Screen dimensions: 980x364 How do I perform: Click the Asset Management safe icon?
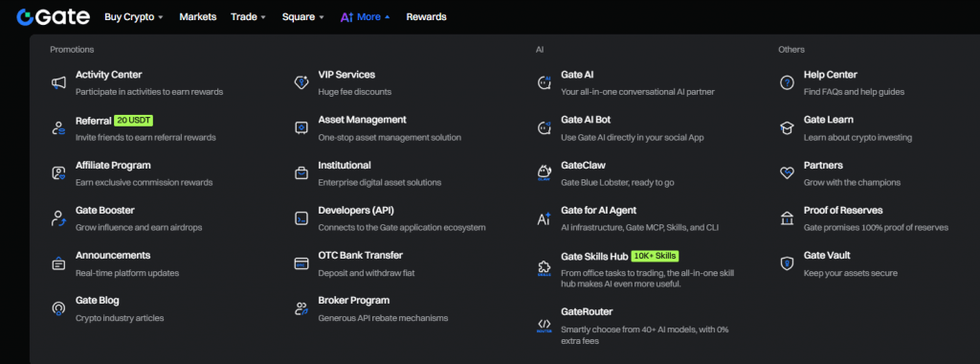(x=301, y=128)
